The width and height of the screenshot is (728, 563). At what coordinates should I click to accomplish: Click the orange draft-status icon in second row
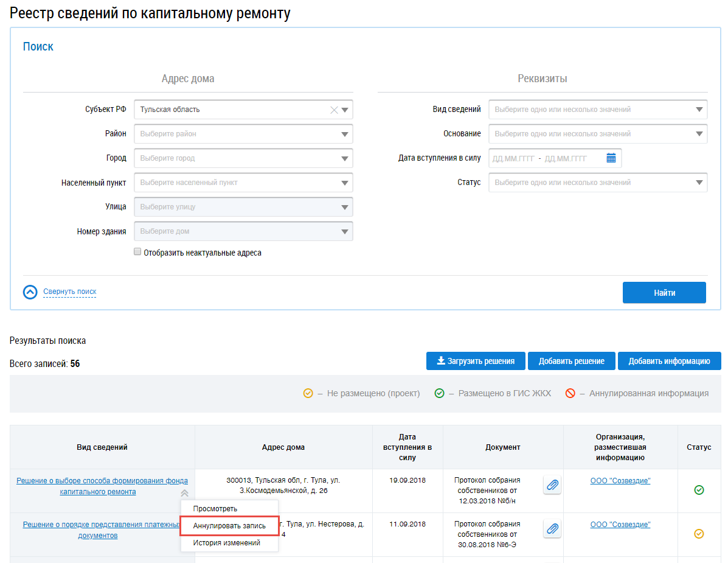(699, 534)
